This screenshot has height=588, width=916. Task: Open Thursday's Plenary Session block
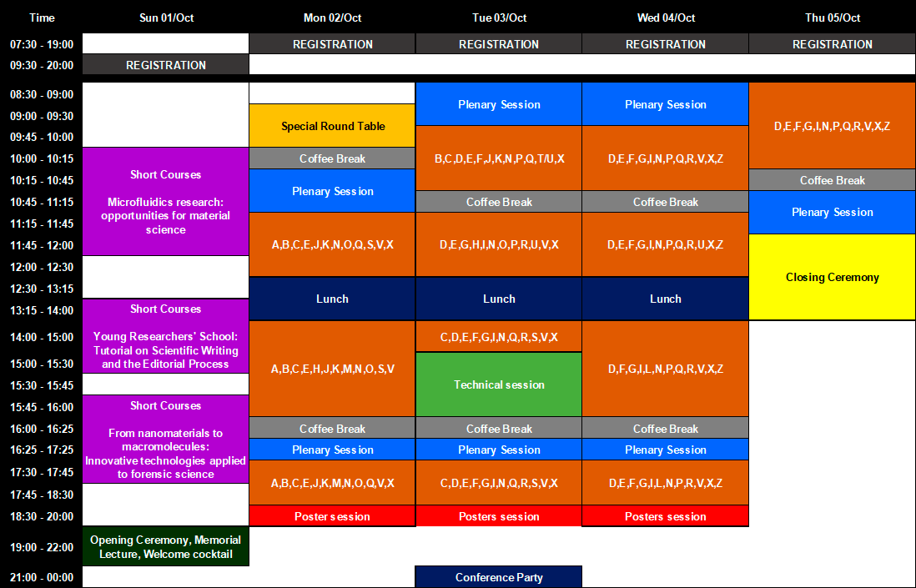click(x=832, y=212)
